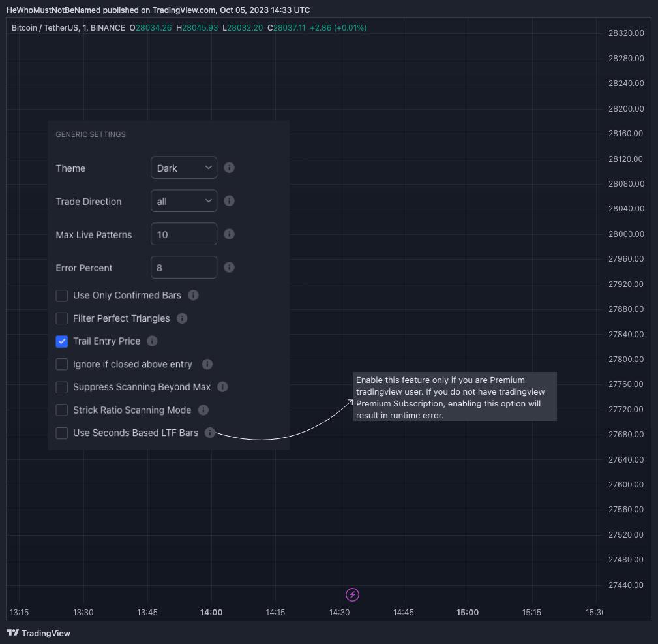
Task: Click the Error Percent input field
Action: pyautogui.click(x=184, y=267)
